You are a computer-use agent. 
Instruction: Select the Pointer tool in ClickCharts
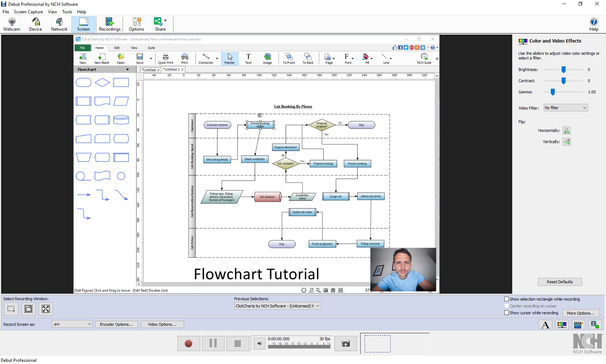(x=230, y=59)
